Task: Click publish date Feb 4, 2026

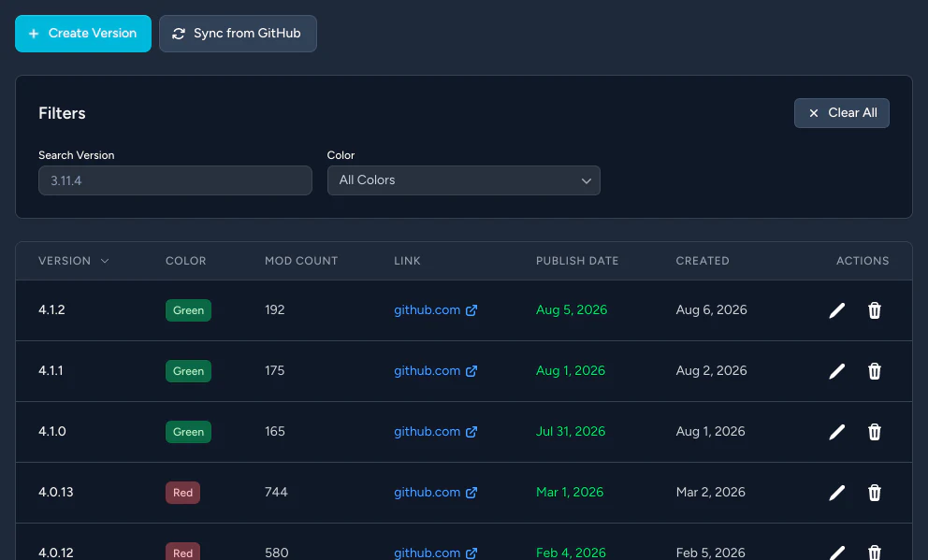Action: coord(572,553)
